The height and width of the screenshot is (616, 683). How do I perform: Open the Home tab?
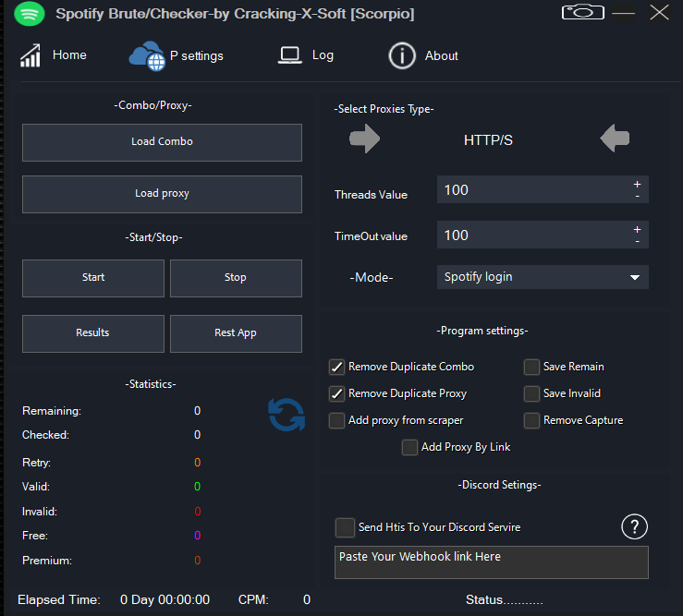(x=69, y=54)
